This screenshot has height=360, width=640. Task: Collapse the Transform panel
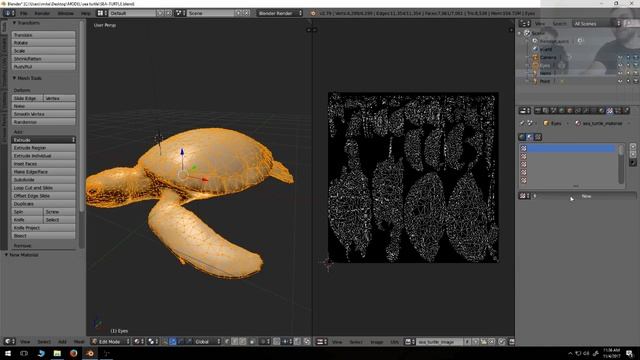click(14, 23)
